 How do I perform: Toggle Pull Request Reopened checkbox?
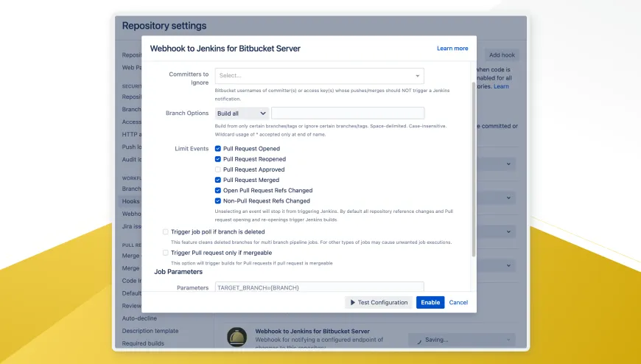[x=218, y=159]
